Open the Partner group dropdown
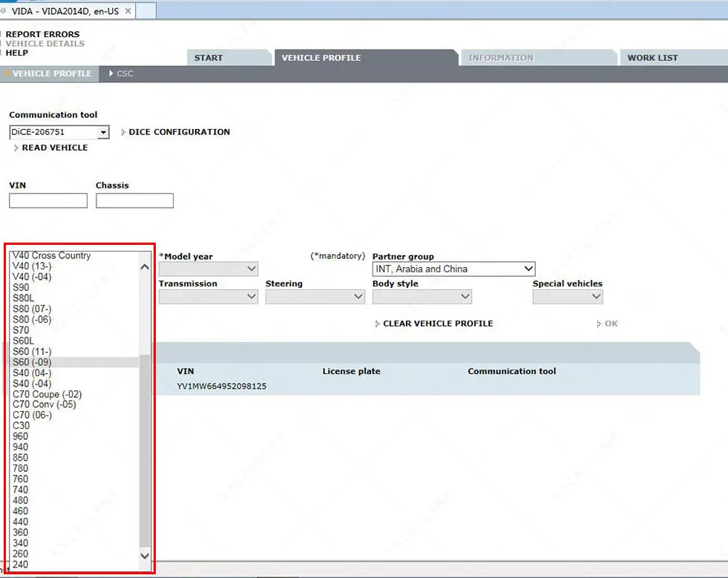 pyautogui.click(x=453, y=269)
